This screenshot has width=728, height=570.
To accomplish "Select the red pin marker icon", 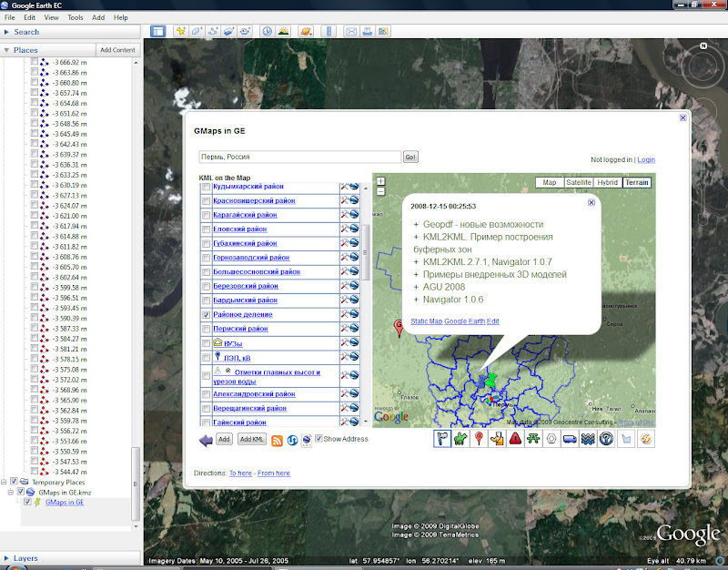I will click(479, 439).
